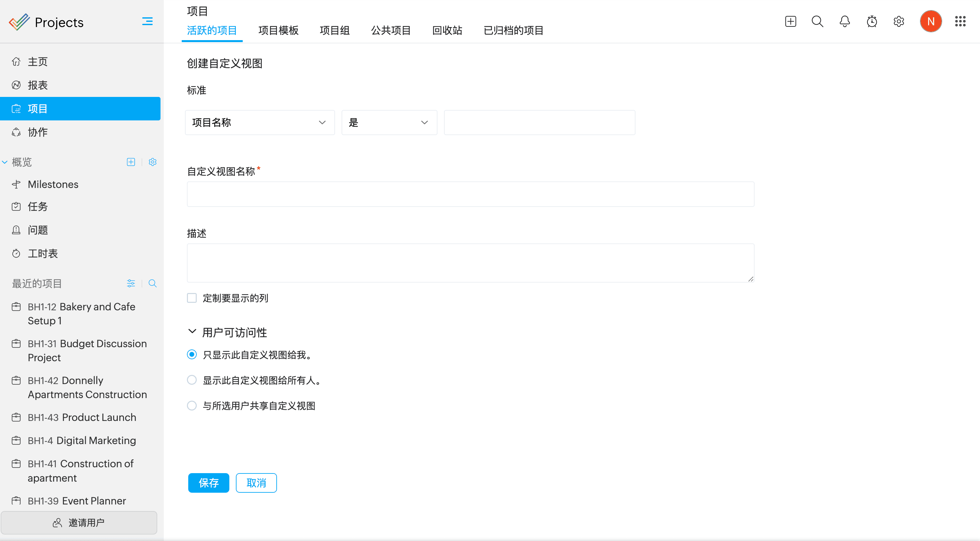This screenshot has height=541, width=980.
Task: Open the 项目名称 criteria dropdown
Action: (259, 122)
